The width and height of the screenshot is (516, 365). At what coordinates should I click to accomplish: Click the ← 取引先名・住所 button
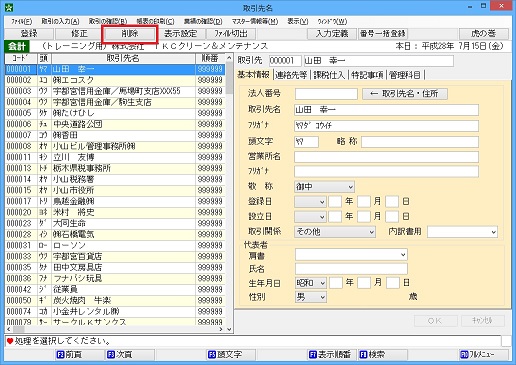coord(405,94)
